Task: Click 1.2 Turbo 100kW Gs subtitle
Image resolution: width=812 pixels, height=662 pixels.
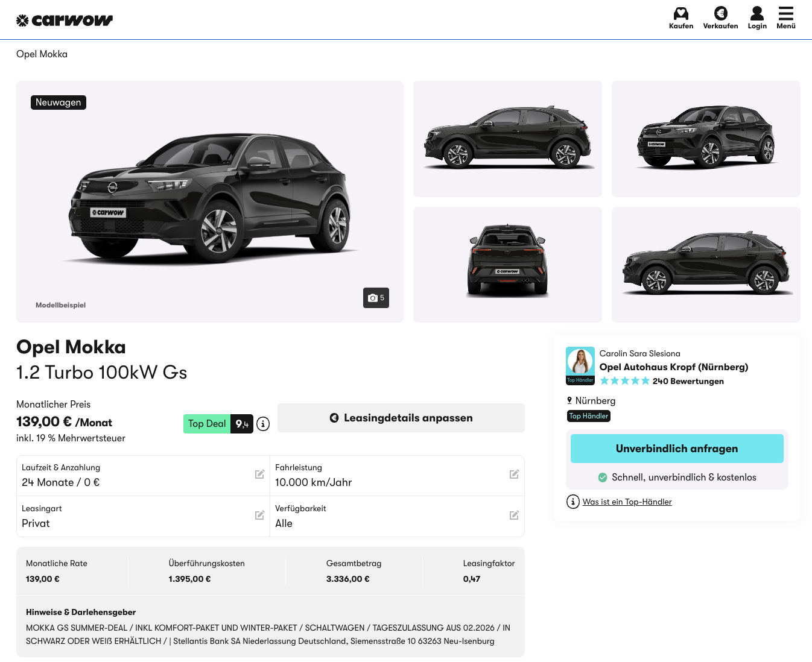Action: pyautogui.click(x=102, y=373)
